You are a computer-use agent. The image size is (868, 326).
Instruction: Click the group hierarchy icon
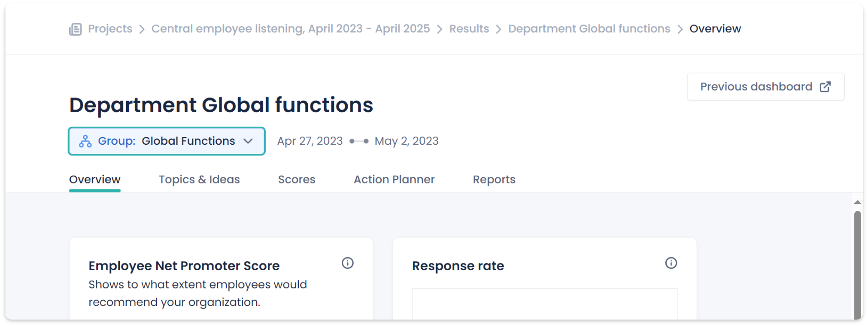(x=85, y=141)
